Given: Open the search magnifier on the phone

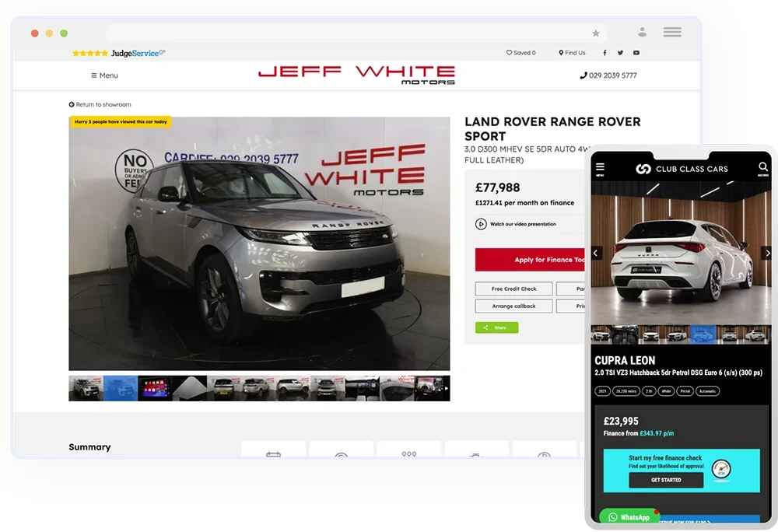Looking at the screenshot, I should point(763,167).
